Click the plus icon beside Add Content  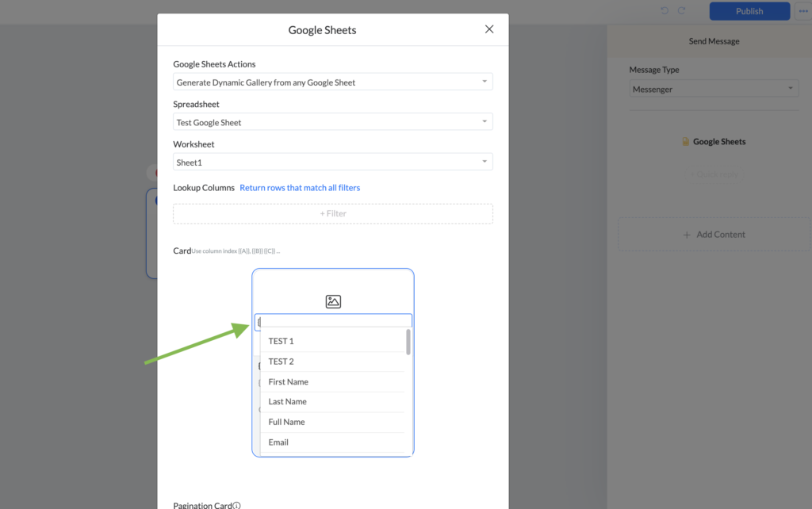pos(687,235)
